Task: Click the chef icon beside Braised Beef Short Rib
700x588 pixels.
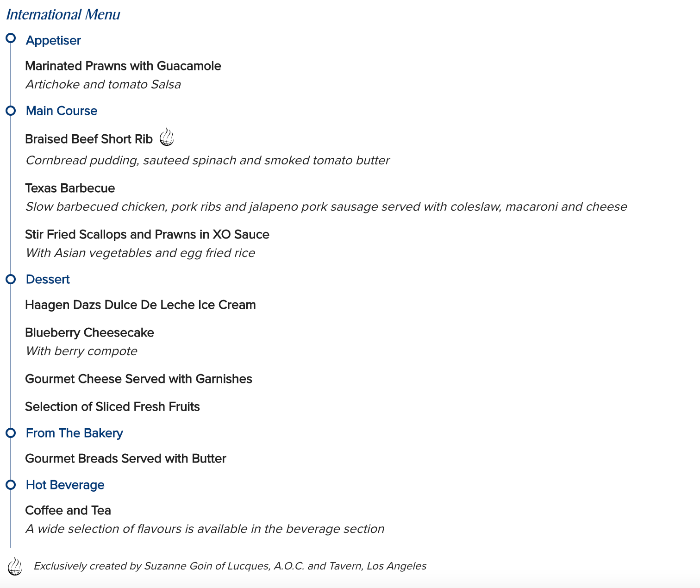Action: click(x=167, y=138)
